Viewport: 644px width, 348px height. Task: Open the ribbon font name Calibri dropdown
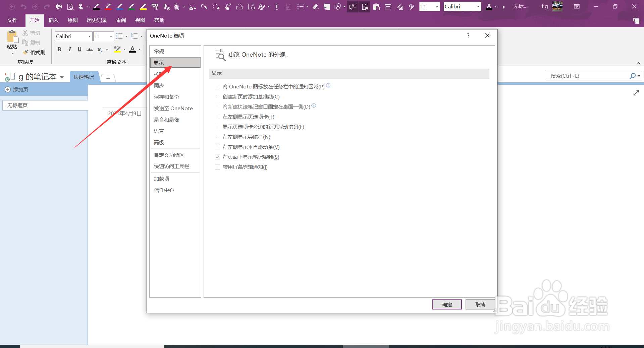click(89, 36)
